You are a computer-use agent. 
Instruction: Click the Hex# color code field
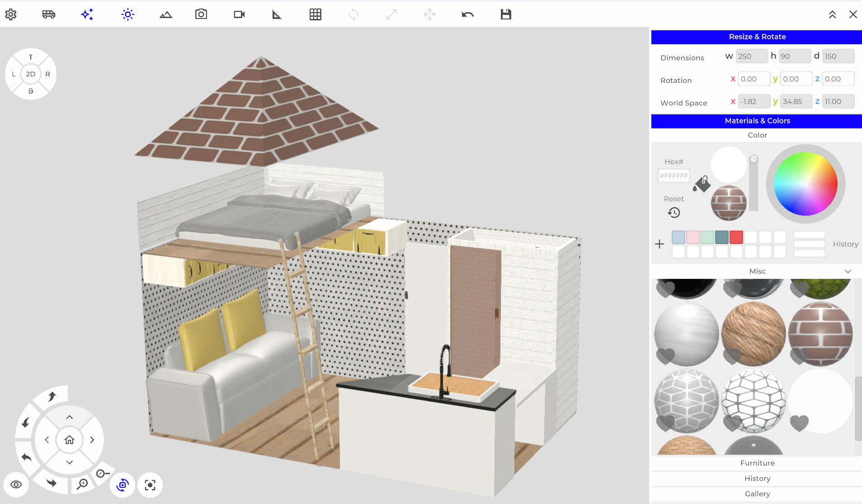click(x=674, y=175)
